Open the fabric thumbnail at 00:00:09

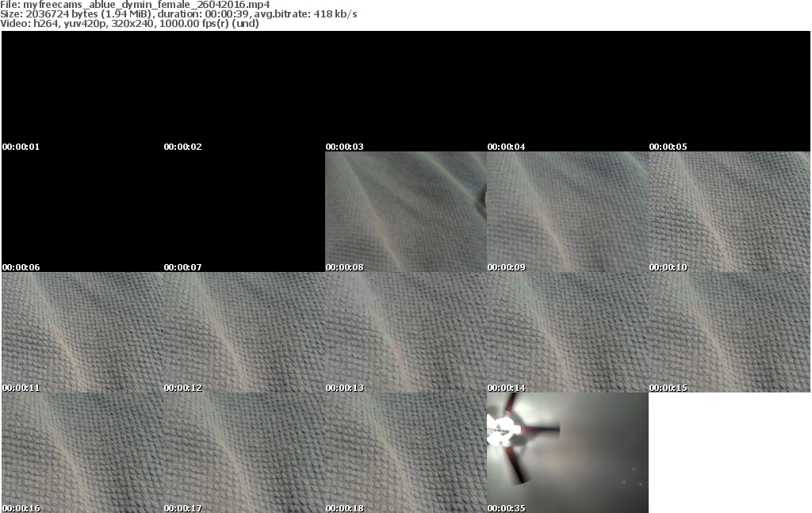568,212
